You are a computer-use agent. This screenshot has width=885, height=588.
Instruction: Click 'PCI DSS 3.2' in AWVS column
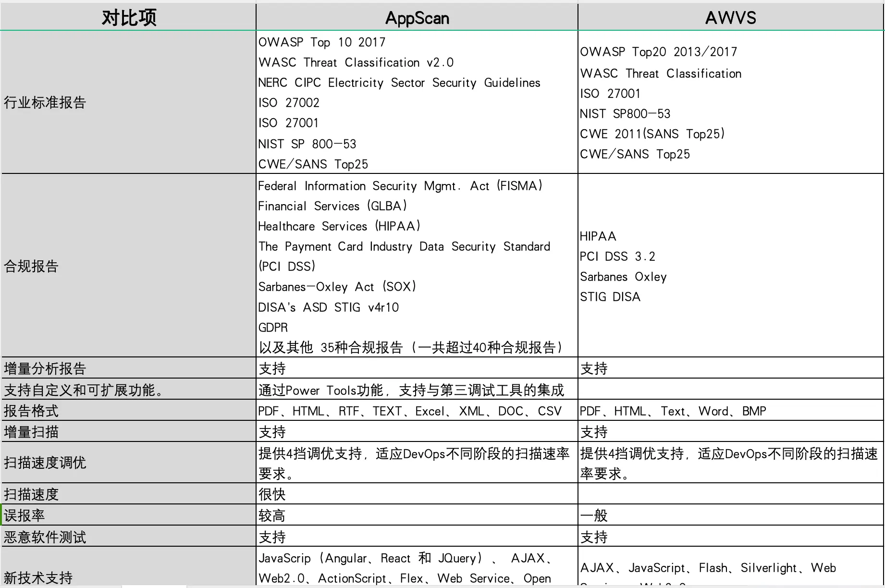[617, 257]
